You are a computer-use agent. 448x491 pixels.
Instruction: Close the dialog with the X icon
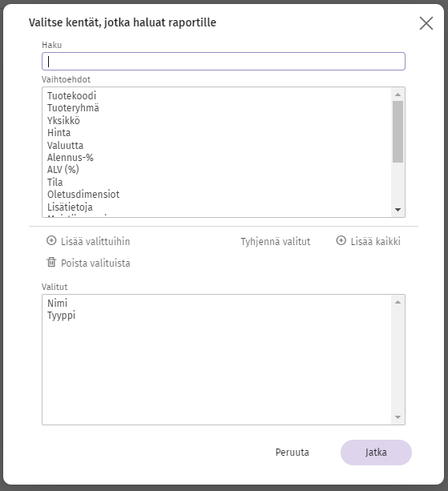tap(426, 23)
